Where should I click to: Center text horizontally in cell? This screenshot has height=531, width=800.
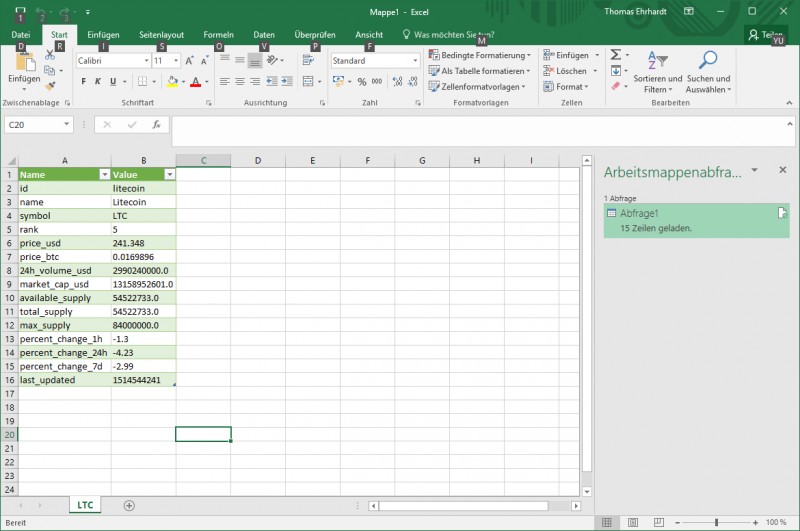(x=240, y=82)
